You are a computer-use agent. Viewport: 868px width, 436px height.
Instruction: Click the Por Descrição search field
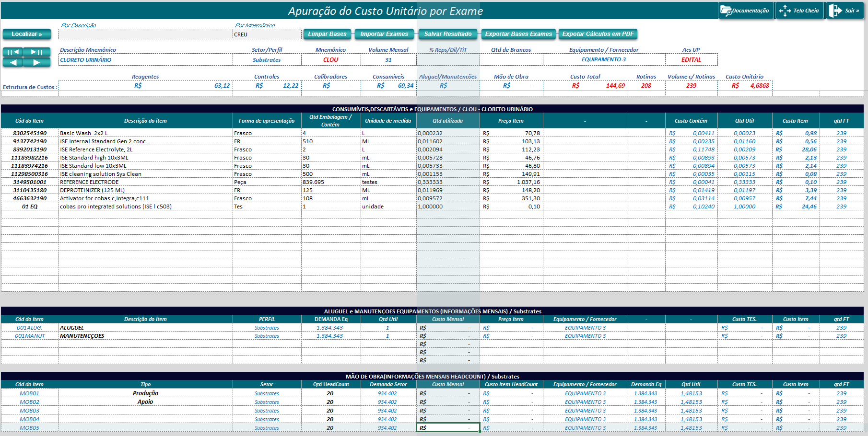pos(145,34)
